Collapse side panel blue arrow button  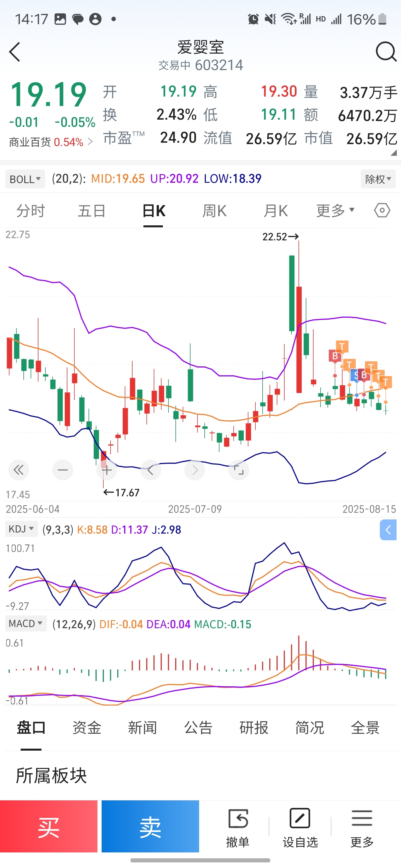pos(388,530)
